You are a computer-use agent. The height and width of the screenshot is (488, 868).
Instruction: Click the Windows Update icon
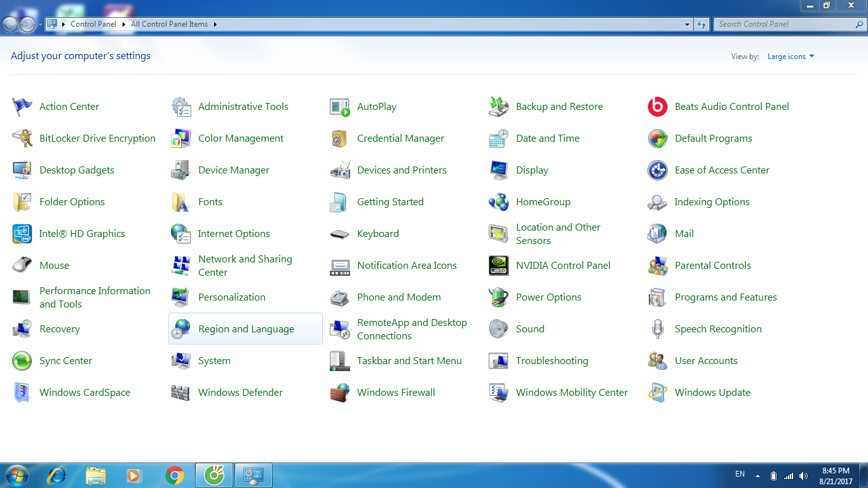click(x=658, y=393)
